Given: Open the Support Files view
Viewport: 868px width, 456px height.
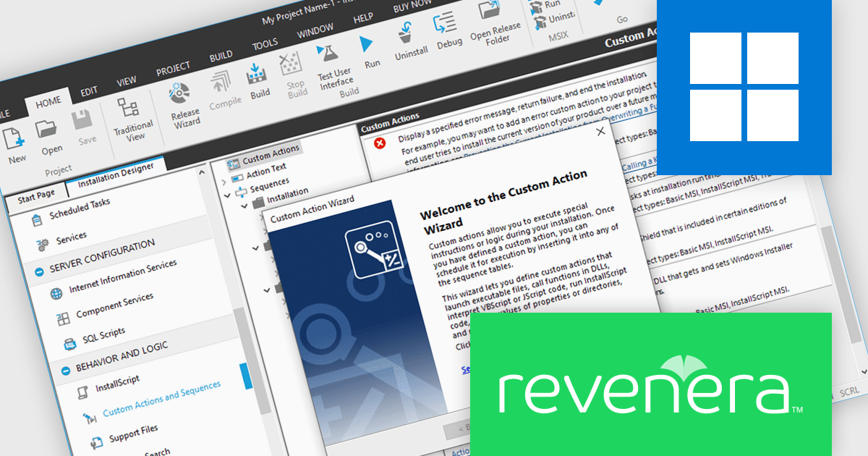Looking at the screenshot, I should click(x=133, y=433).
